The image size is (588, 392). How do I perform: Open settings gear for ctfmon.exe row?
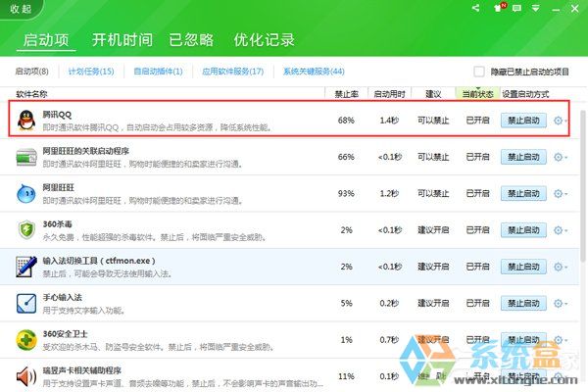coord(560,267)
